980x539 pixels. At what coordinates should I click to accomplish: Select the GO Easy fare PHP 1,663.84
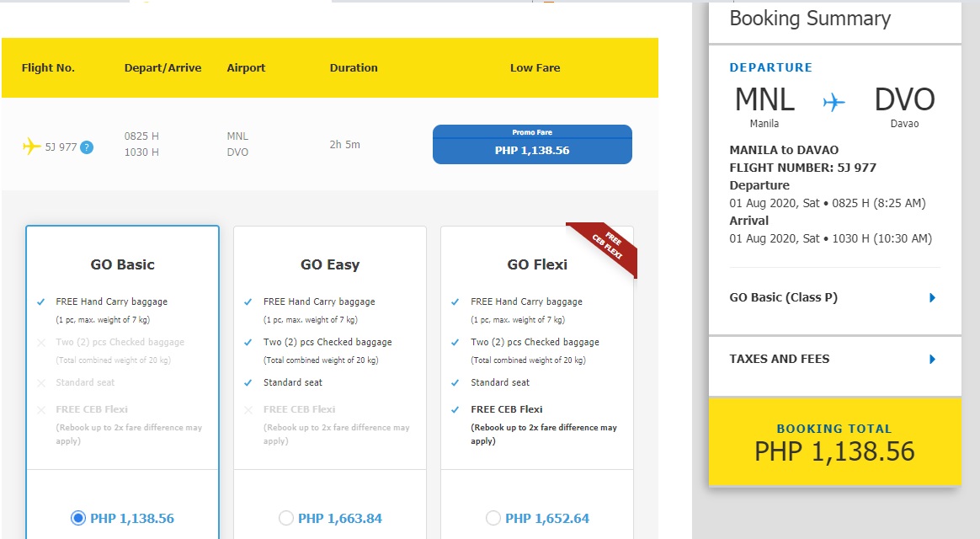(x=286, y=518)
